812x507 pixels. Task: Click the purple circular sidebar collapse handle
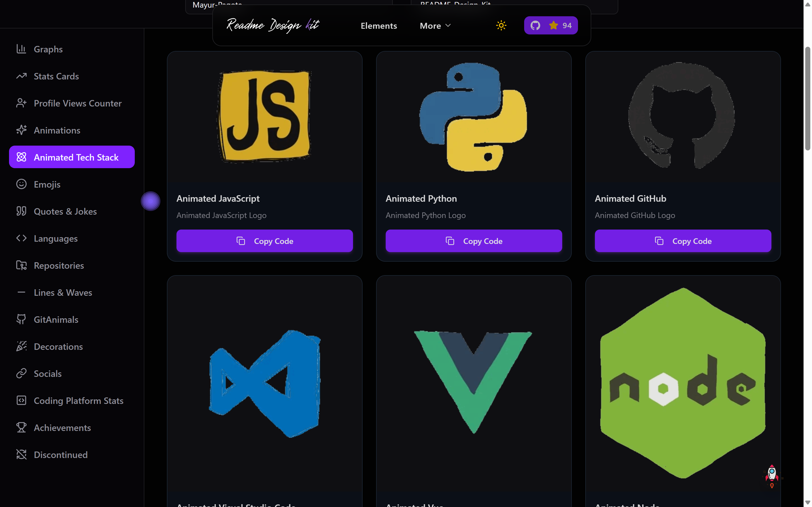click(150, 201)
